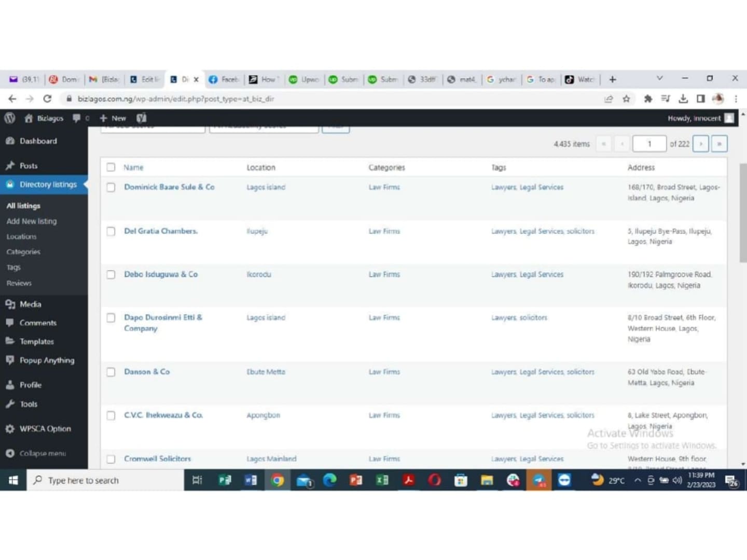Open the volume icon in system tray

coord(677,480)
